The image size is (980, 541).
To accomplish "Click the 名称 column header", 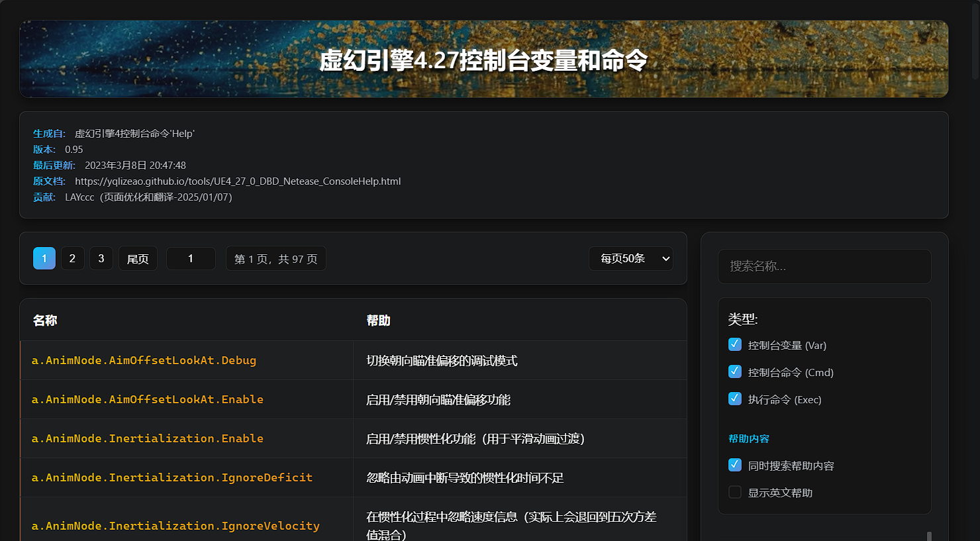I will (44, 320).
